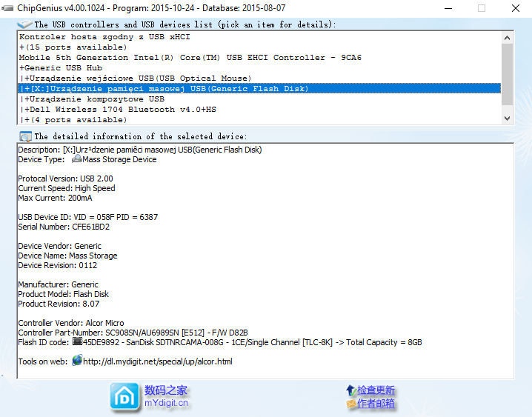Click the device list scroll down arrow

pyautogui.click(x=508, y=119)
